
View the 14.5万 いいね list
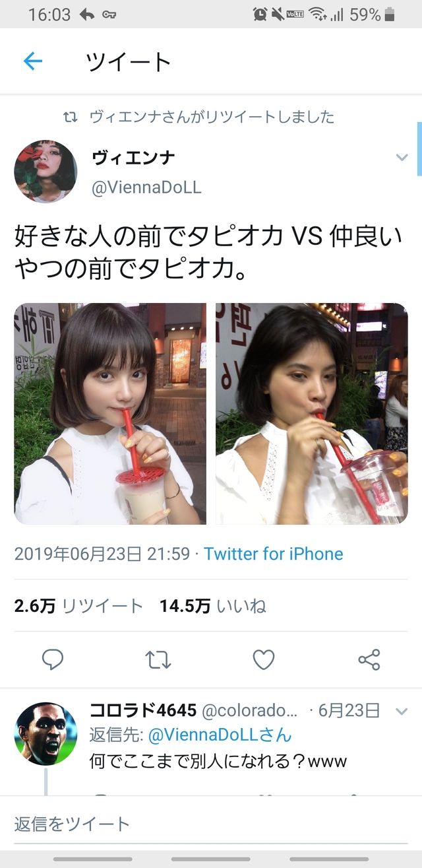tap(213, 606)
